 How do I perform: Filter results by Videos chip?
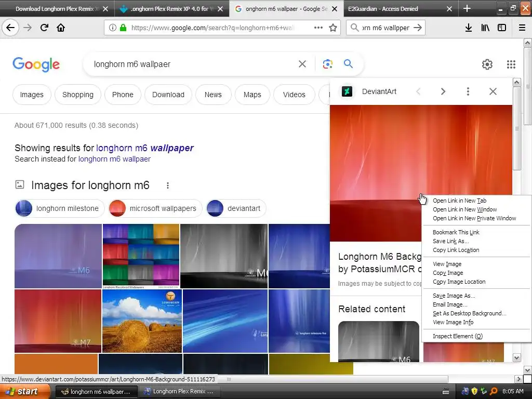(294, 95)
